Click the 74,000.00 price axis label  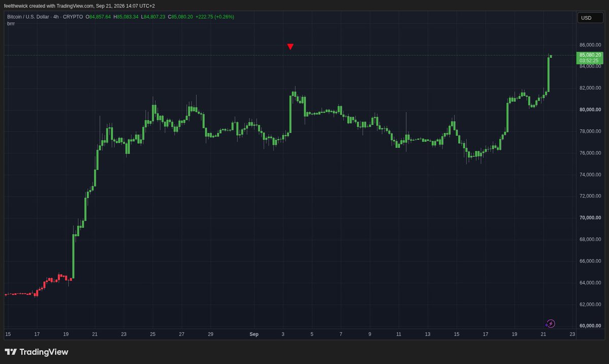(x=590, y=174)
